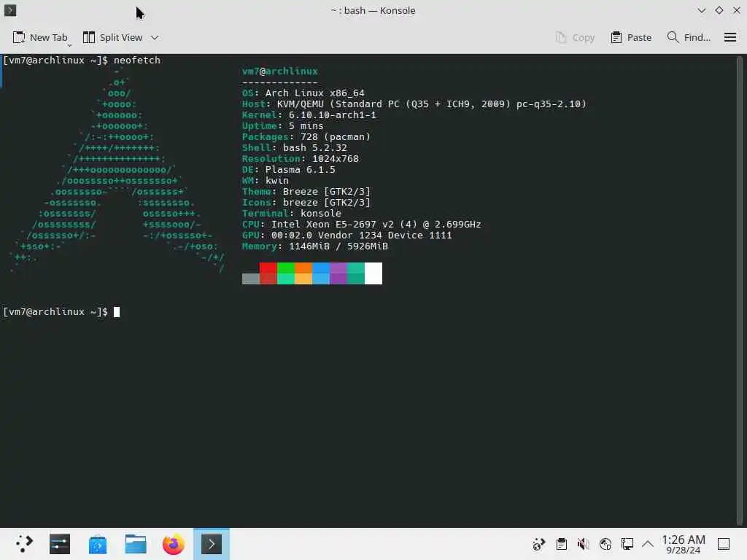Open System Settings from the taskbar
Viewport: 747px width, 560px height.
click(60, 544)
